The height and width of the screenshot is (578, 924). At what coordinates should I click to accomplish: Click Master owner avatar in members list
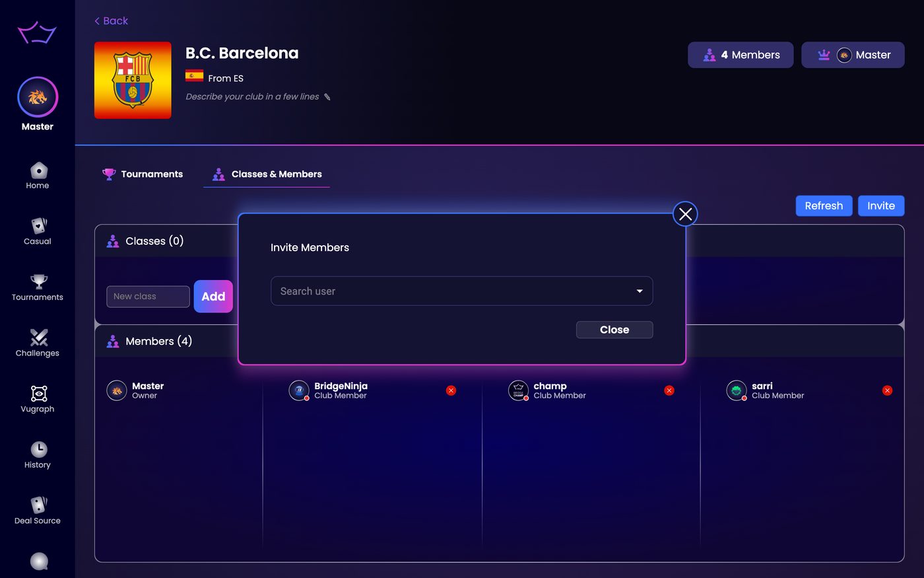click(x=117, y=390)
